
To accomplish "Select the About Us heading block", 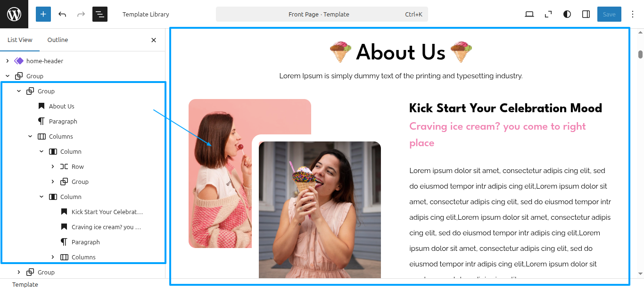I will click(61, 106).
